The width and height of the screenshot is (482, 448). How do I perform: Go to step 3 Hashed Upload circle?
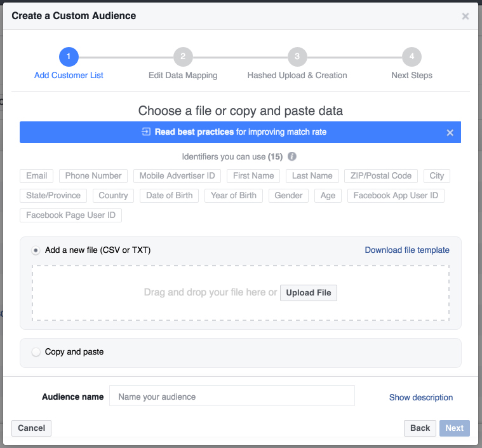click(297, 57)
